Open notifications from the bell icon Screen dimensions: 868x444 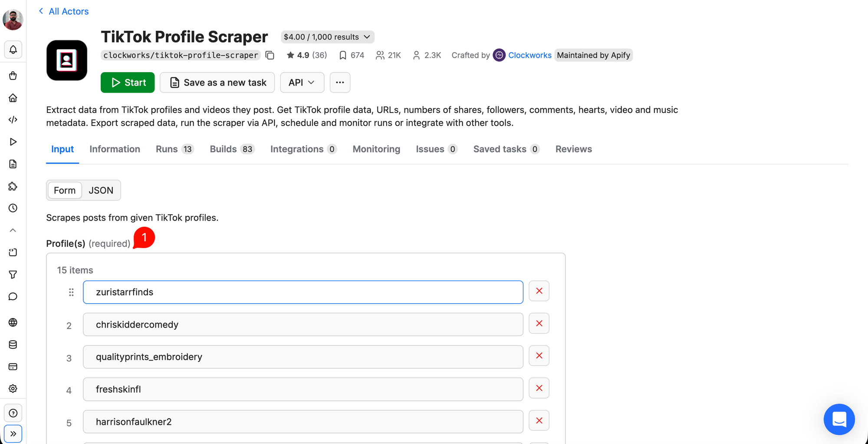(x=13, y=50)
